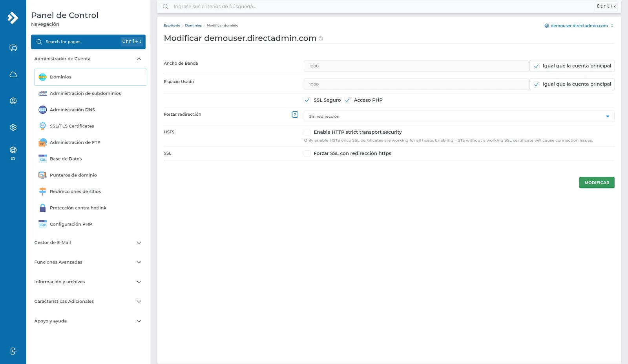Click the Espacio Usado value field
Image resolution: width=628 pixels, height=364 pixels.
point(416,84)
